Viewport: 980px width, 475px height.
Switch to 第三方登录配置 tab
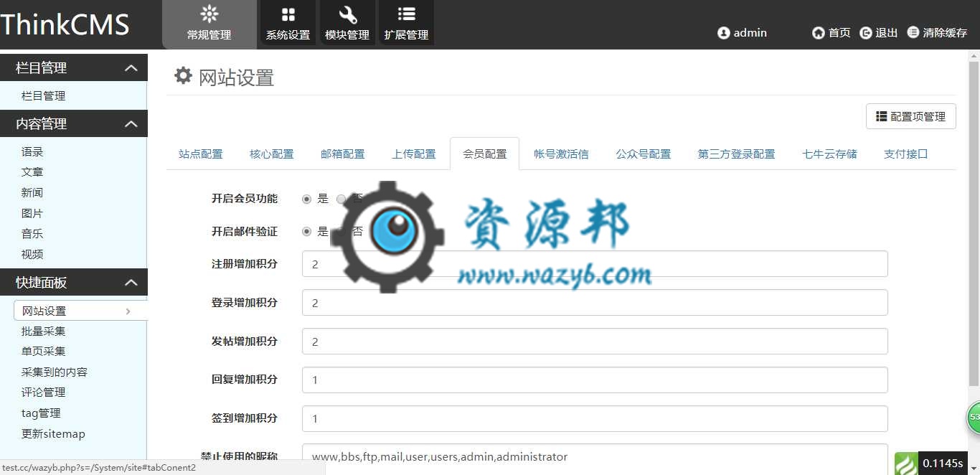737,154
